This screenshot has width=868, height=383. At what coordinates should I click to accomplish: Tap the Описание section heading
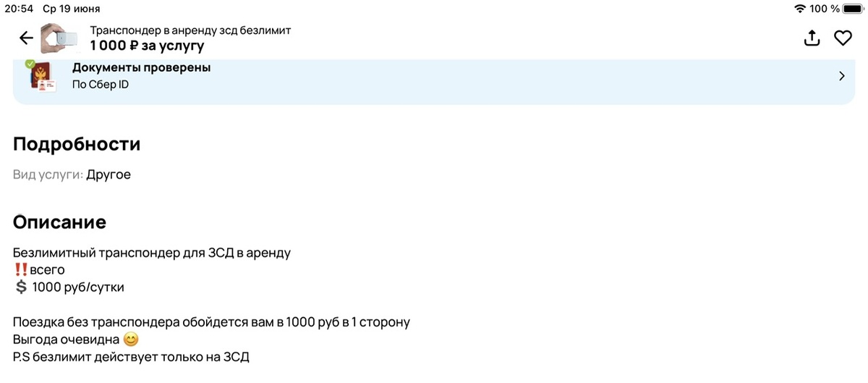click(59, 222)
